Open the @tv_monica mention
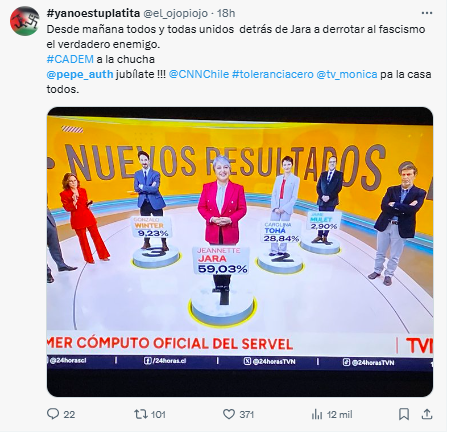The height and width of the screenshot is (432, 452). [x=347, y=74]
